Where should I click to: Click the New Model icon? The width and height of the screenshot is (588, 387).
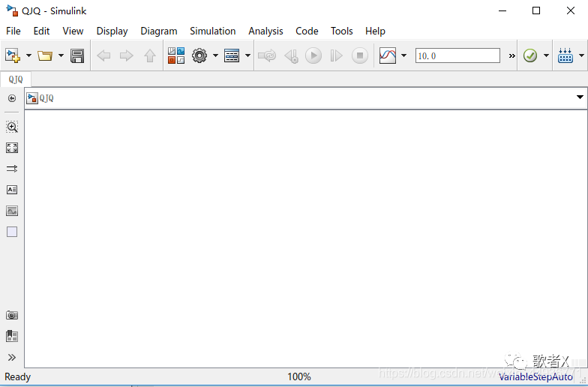(13, 55)
